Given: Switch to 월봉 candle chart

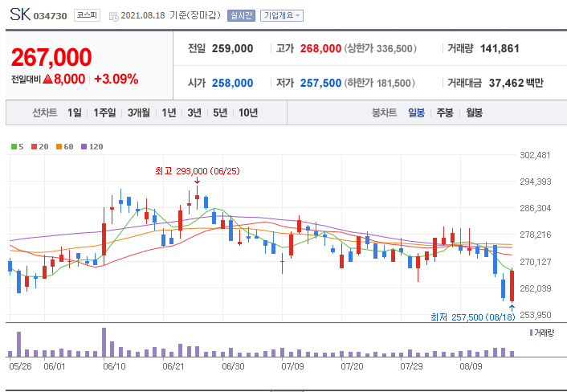Looking at the screenshot, I should coord(474,112).
